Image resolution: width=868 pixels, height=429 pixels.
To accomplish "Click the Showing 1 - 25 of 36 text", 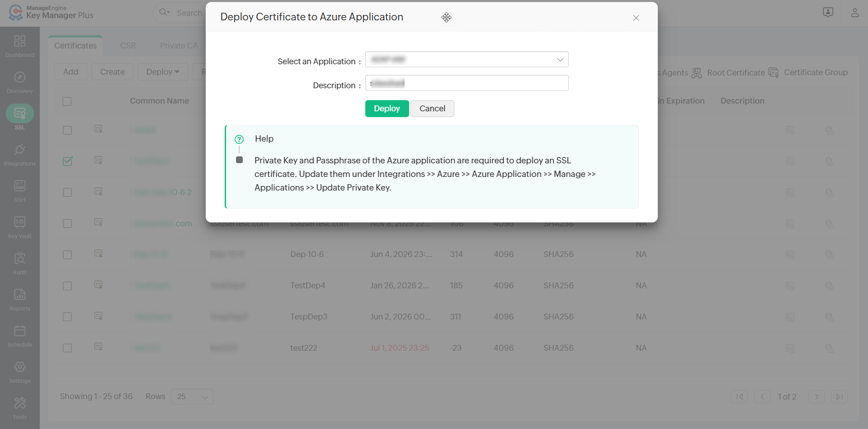I will (96, 396).
